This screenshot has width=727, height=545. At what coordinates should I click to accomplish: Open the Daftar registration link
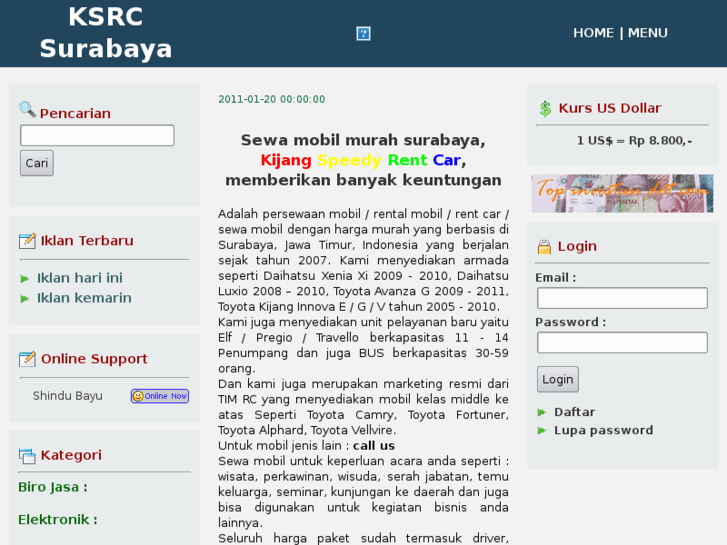574,412
